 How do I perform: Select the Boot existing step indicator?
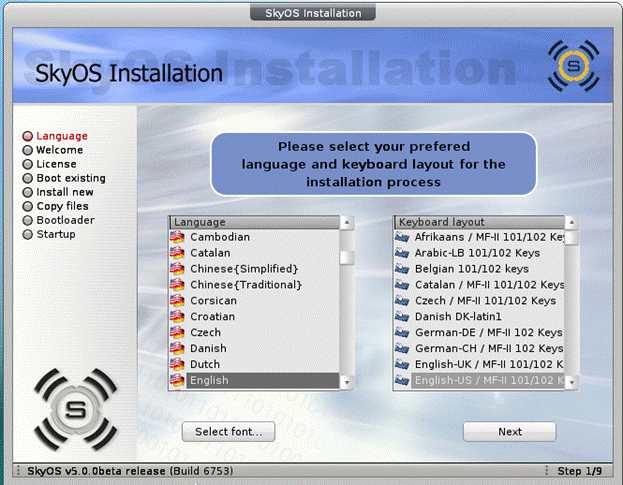[27, 178]
